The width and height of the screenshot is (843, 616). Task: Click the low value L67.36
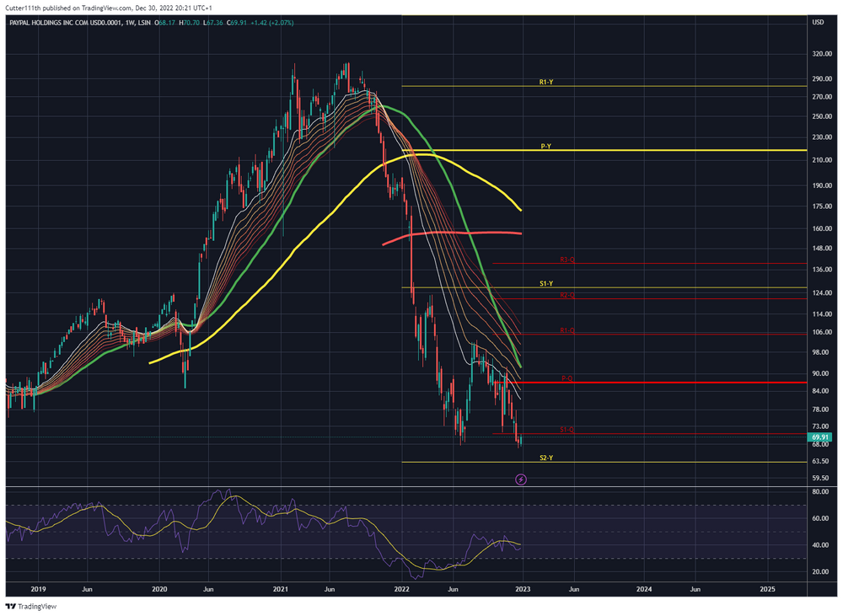coord(213,23)
